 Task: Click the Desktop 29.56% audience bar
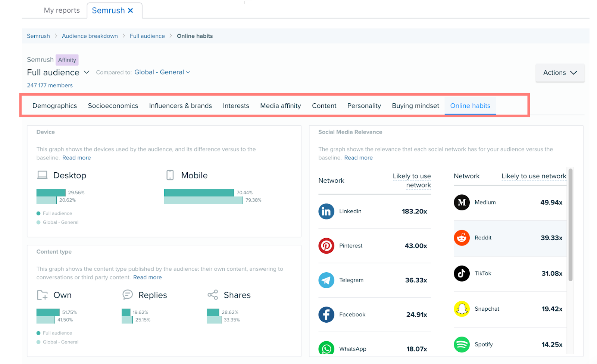click(x=51, y=193)
